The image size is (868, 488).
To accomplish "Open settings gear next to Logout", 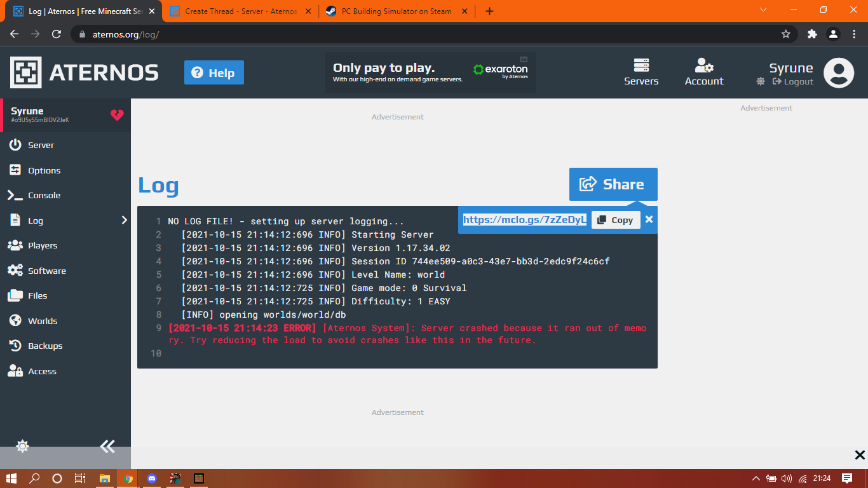I will coord(761,81).
